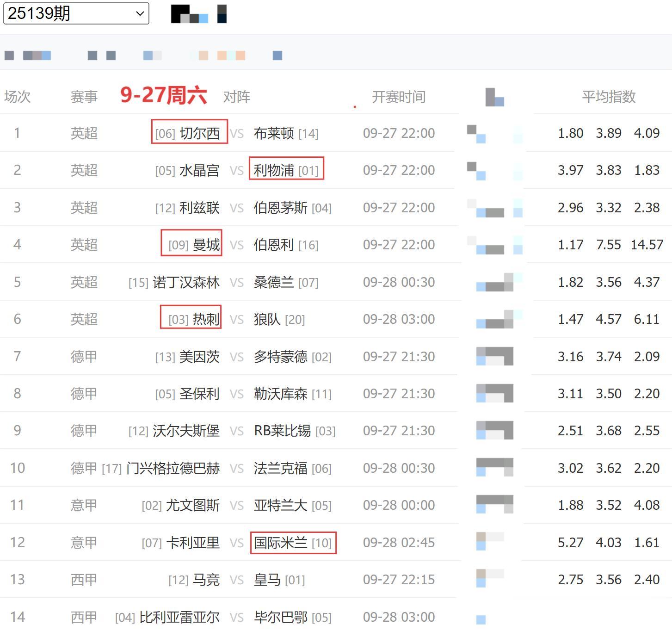This screenshot has width=672, height=631.
Task: Click the 开赛时间 column header
Action: [x=398, y=97]
